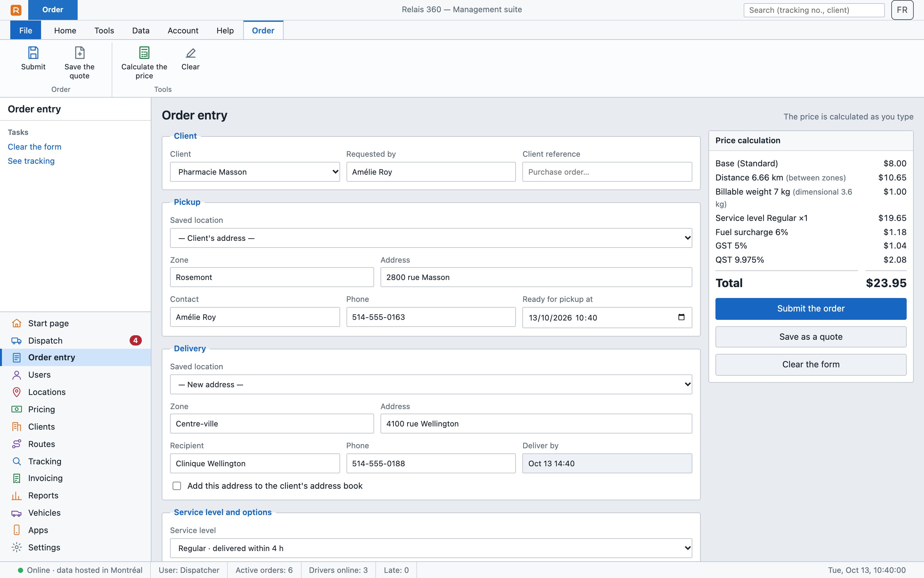Open Settings in sidebar

76,547
